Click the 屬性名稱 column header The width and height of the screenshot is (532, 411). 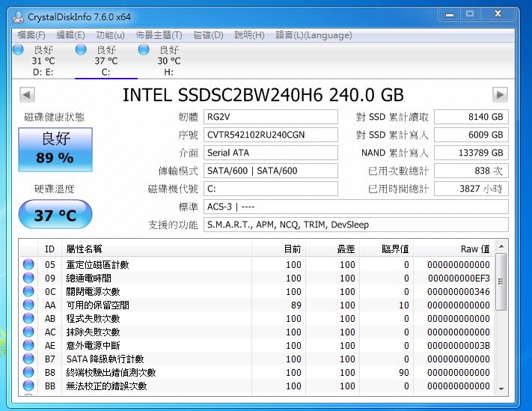156,249
